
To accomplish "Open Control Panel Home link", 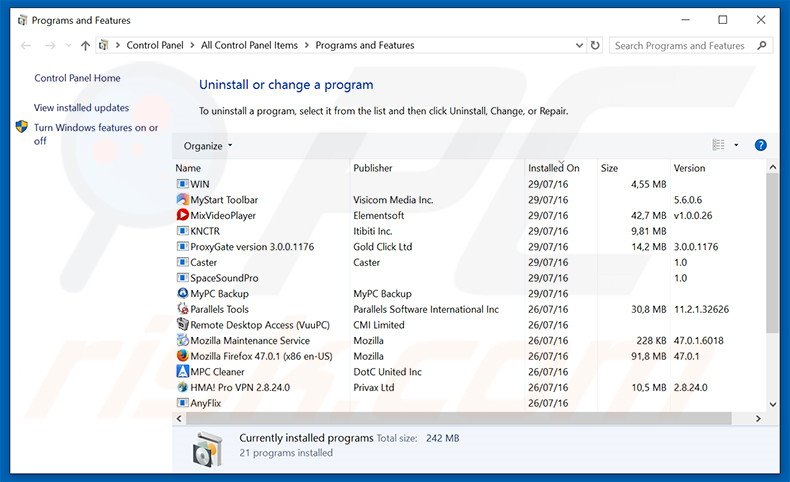I will 77,78.
